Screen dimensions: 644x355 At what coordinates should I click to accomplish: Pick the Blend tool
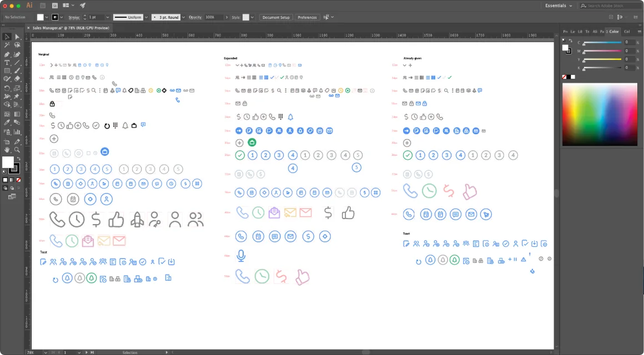(17, 123)
